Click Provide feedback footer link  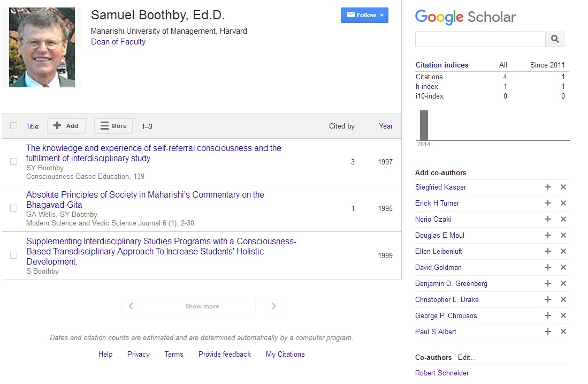pyautogui.click(x=225, y=354)
